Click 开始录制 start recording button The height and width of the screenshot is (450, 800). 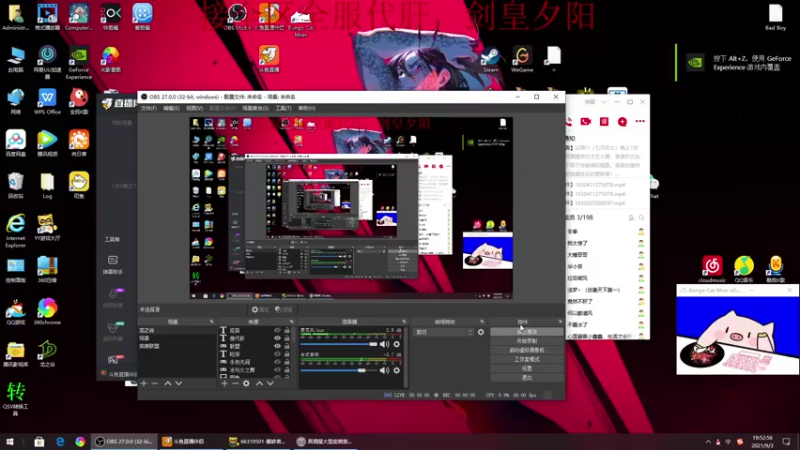527,341
